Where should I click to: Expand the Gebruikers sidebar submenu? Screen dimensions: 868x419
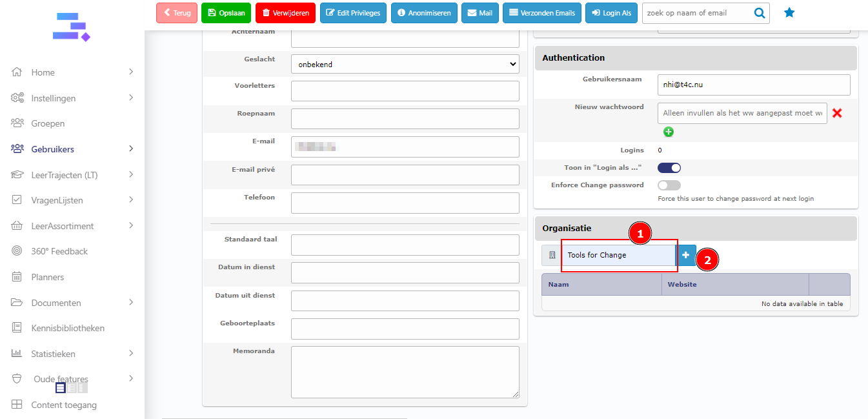point(131,149)
